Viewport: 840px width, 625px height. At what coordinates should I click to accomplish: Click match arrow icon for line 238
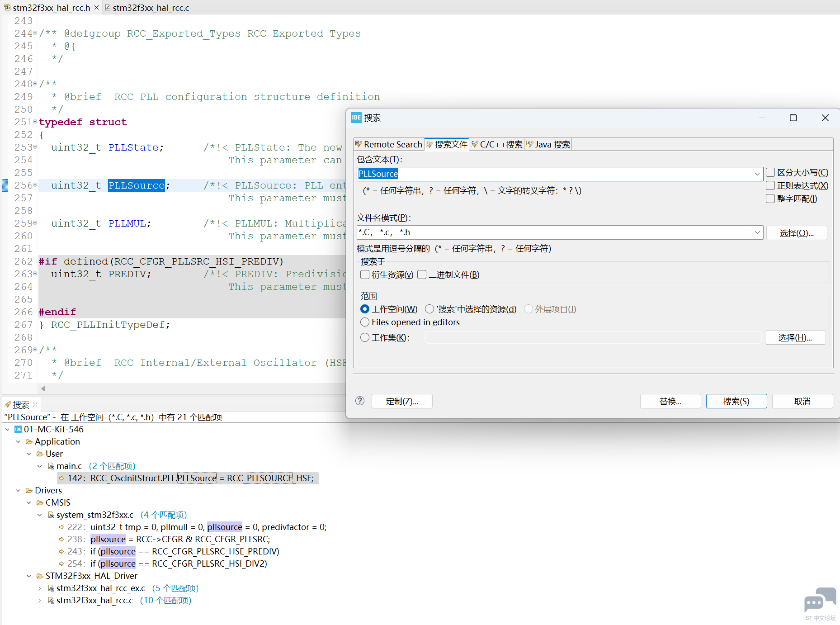(x=61, y=539)
